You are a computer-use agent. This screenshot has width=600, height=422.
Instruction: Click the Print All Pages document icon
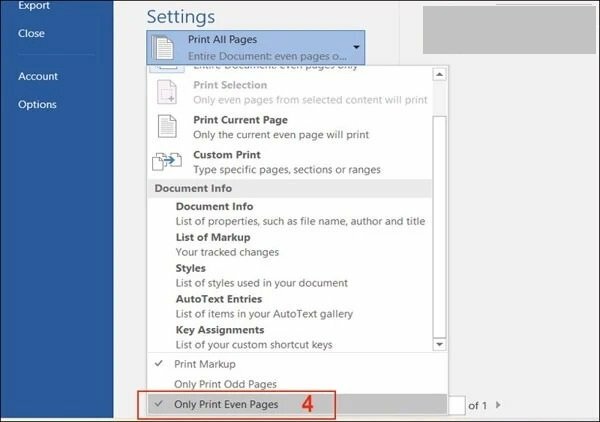point(164,47)
